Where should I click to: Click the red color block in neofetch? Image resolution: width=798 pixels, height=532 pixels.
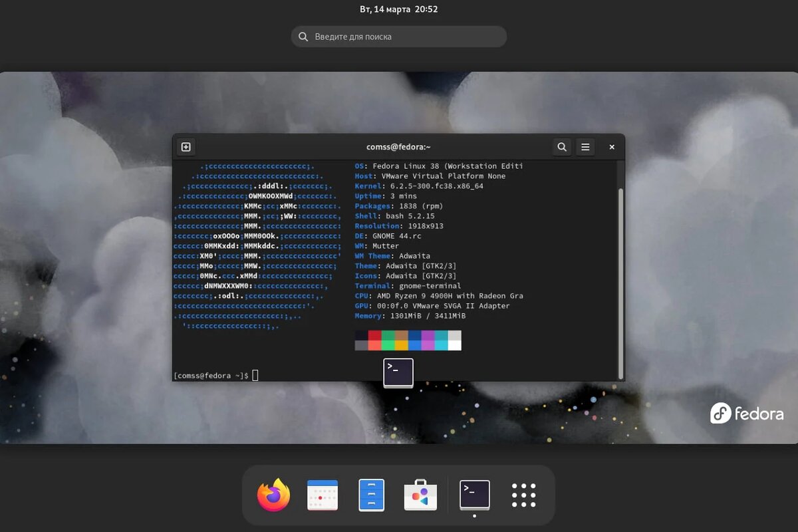tap(375, 336)
